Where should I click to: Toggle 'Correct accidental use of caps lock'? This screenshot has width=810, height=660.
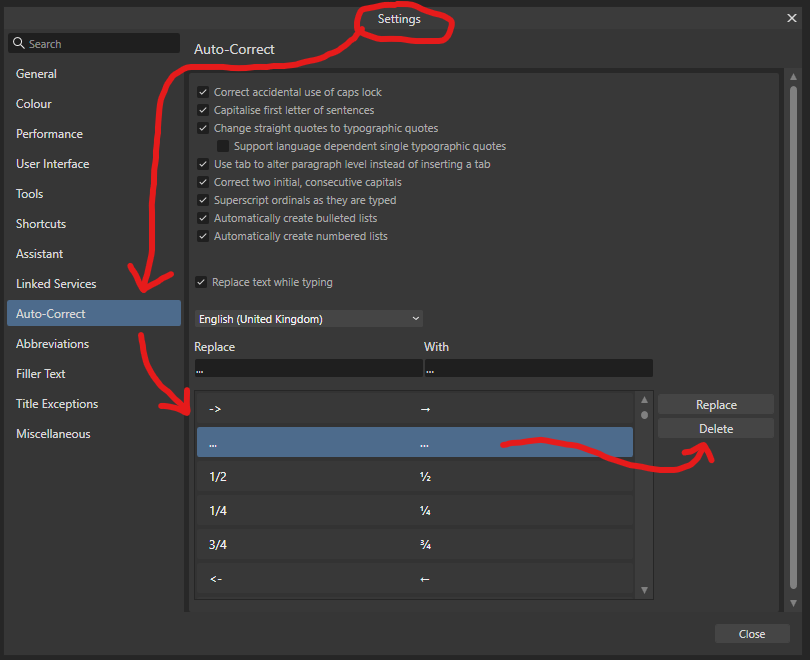point(203,92)
